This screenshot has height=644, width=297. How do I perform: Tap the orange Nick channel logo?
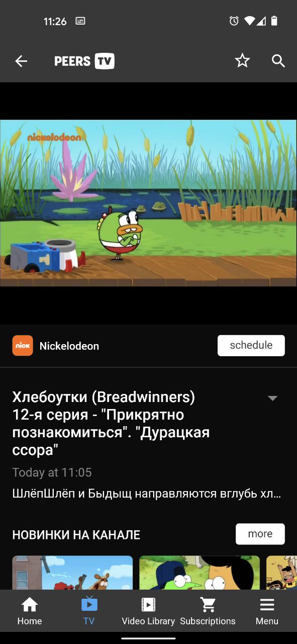tap(23, 346)
